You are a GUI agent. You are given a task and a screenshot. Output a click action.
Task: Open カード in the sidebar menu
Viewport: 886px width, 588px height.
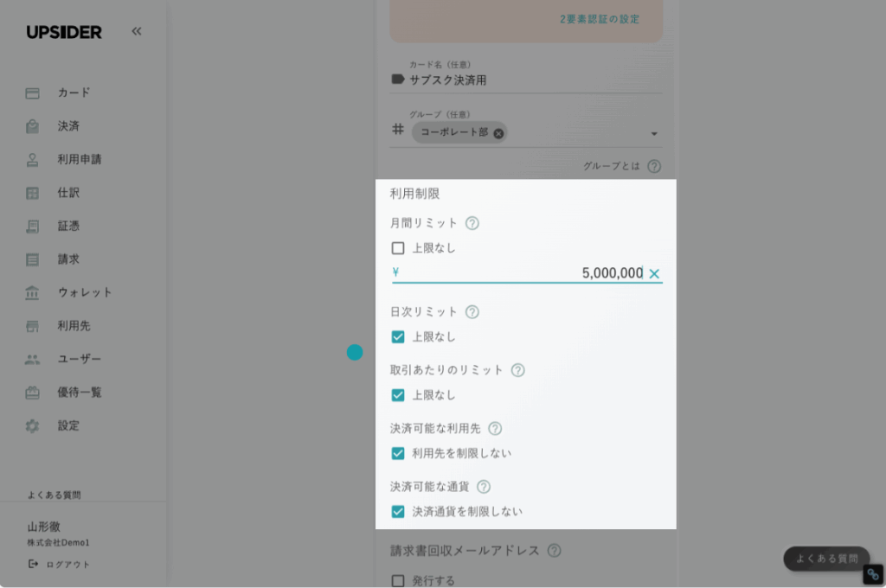[74, 93]
